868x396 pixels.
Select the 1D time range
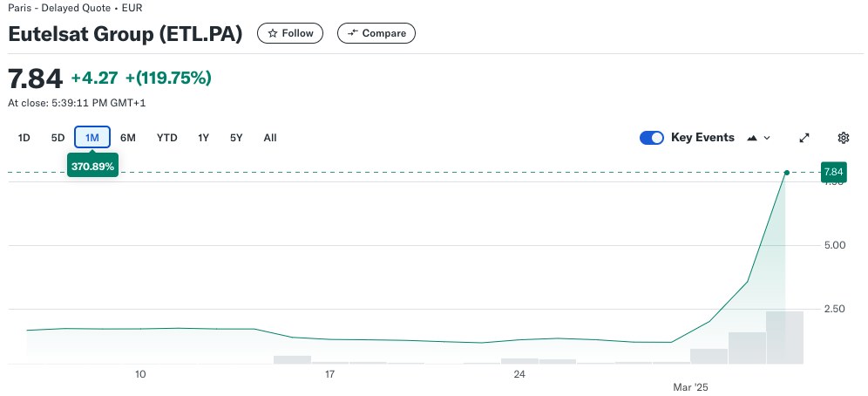tap(24, 138)
